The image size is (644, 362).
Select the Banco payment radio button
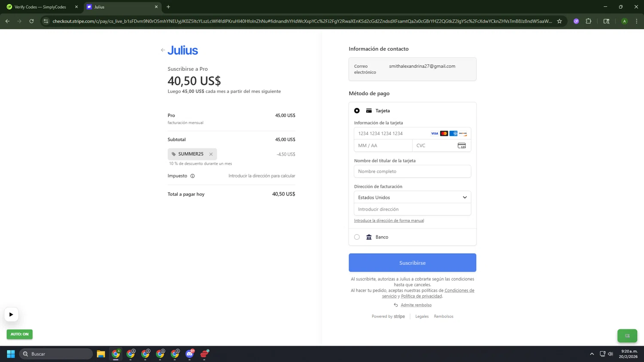pos(357,237)
